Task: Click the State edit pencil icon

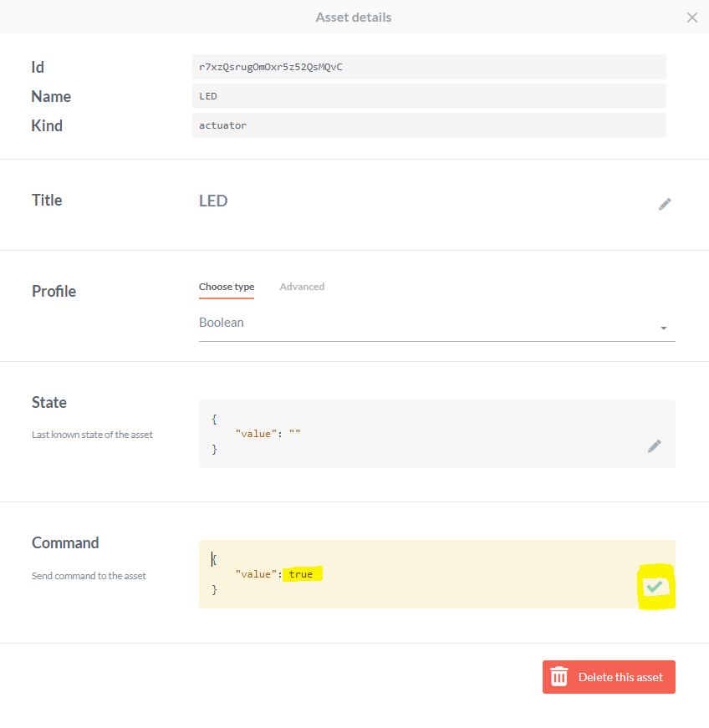Action: click(655, 446)
